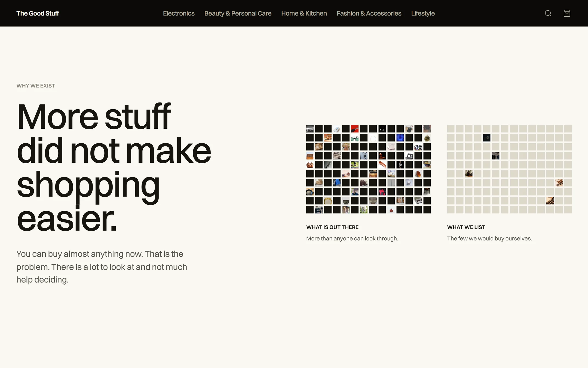Click the small red bottle thumbnail

391,210
